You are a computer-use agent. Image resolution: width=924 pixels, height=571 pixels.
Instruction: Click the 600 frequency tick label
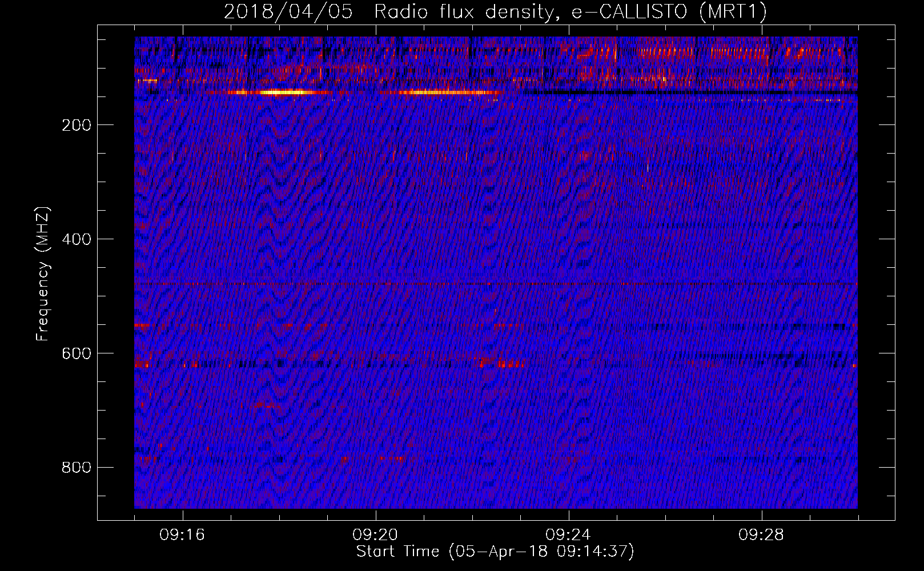tap(77, 353)
